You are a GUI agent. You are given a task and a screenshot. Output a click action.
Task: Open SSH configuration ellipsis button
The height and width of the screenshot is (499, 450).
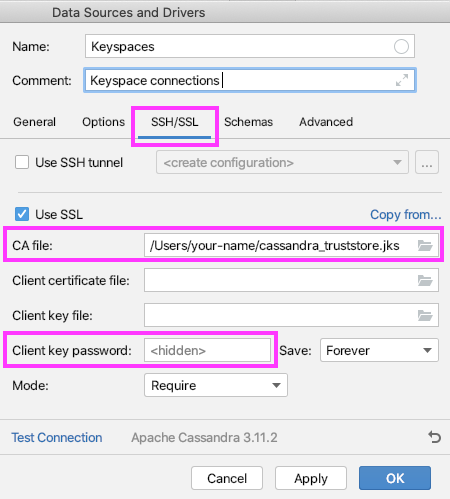427,162
